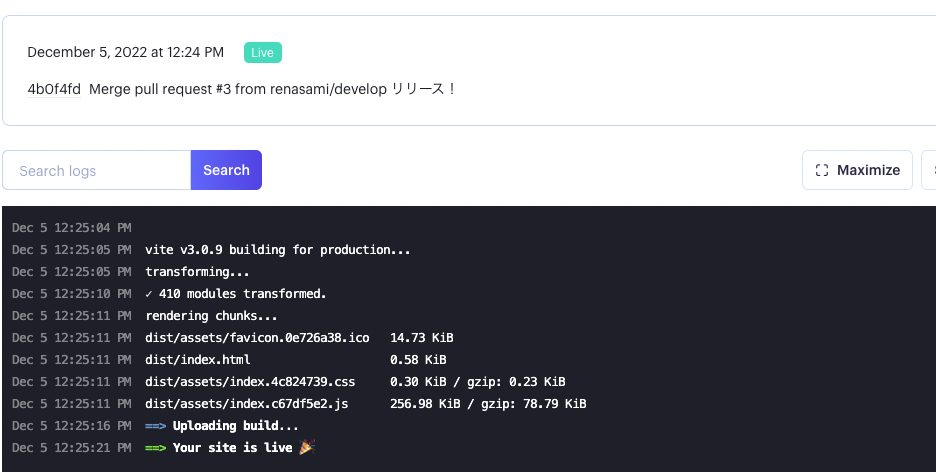Click the 'dist/index.html' log entry
The height and width of the screenshot is (472, 936).
(x=197, y=360)
